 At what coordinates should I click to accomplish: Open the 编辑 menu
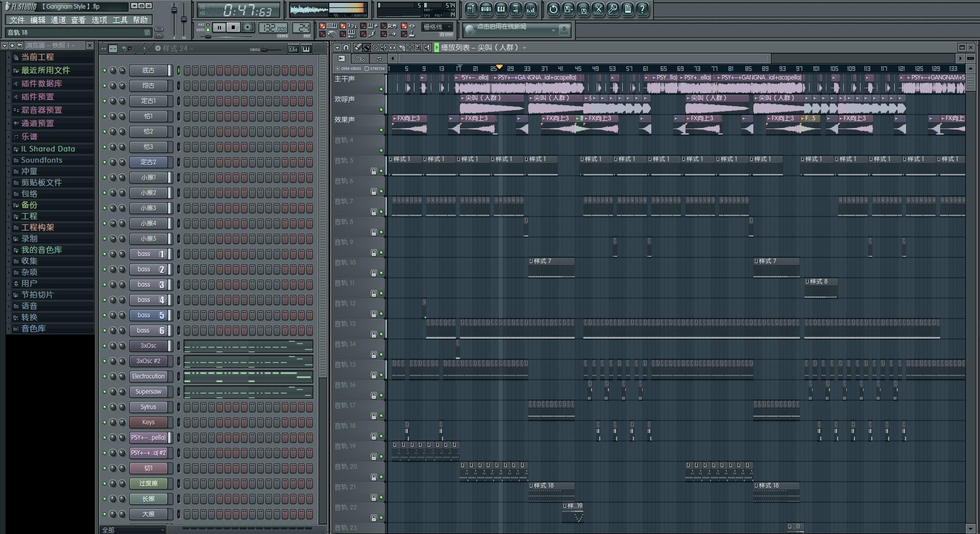coord(38,20)
